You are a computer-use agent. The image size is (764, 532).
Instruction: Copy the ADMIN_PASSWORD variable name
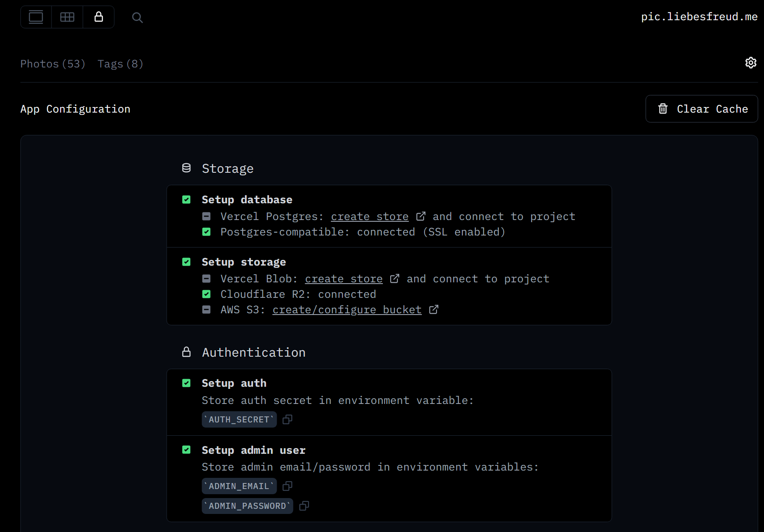[304, 506]
